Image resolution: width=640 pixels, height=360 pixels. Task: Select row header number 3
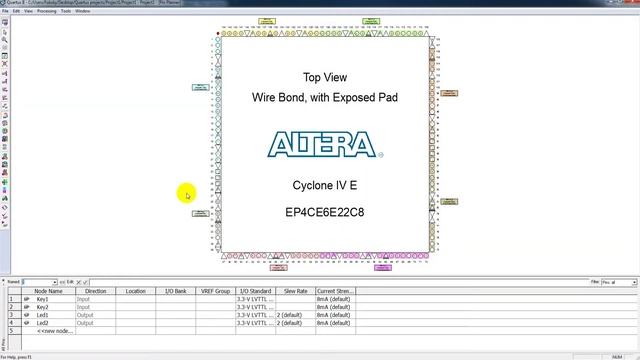click(15, 315)
